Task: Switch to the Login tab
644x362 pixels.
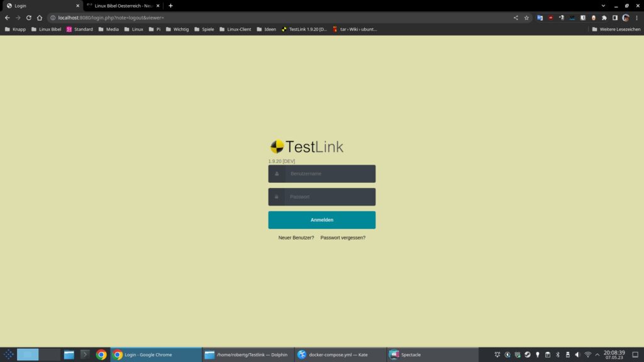Action: (42, 6)
